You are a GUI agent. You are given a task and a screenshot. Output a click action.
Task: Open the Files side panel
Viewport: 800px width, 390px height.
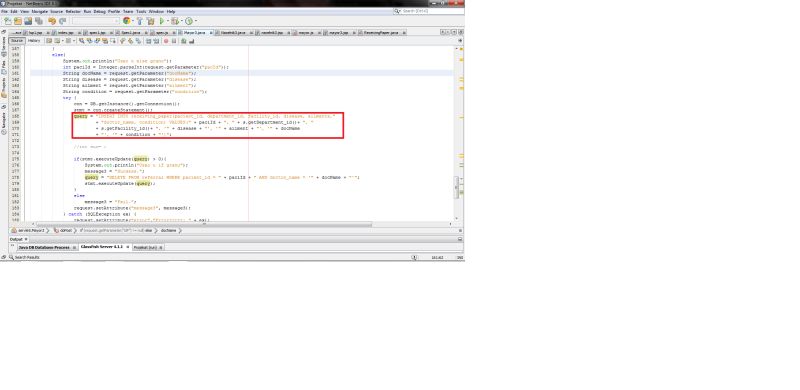click(4, 66)
